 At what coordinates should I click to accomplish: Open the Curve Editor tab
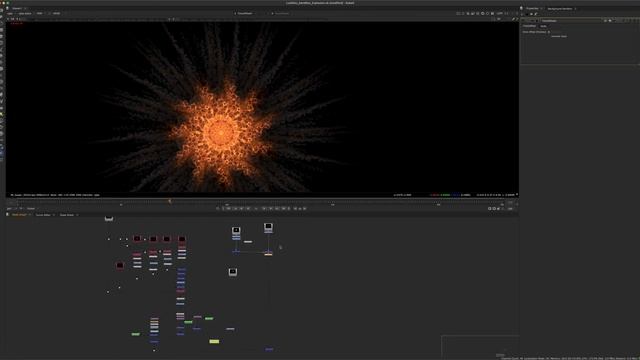[43, 215]
